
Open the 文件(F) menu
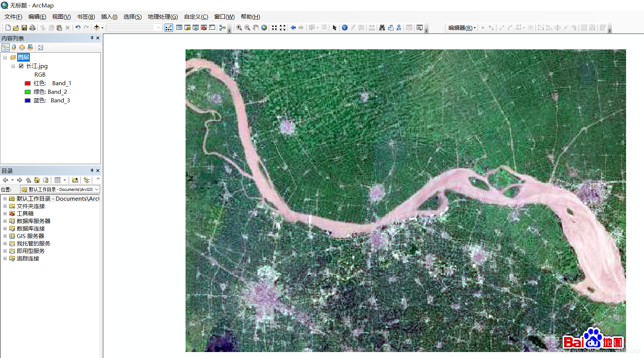pos(13,17)
